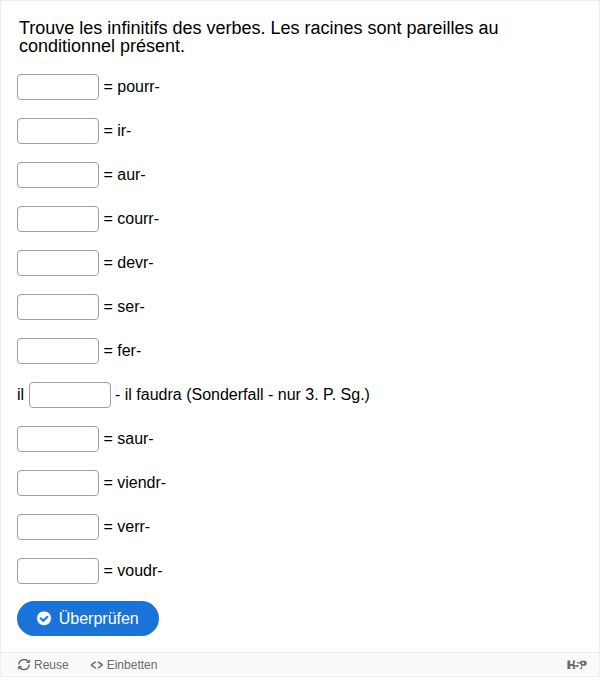The width and height of the screenshot is (600, 677).
Task: Click the text field beside voudr-
Action: (x=58, y=571)
